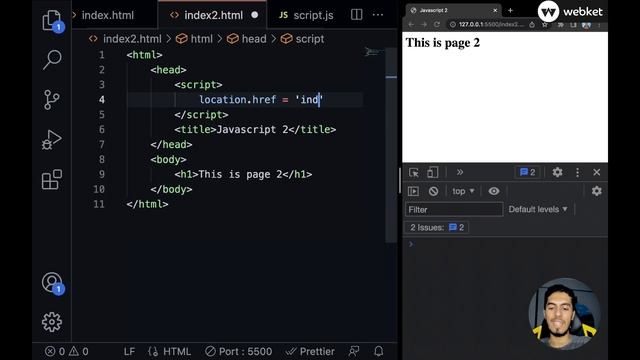Image resolution: width=640 pixels, height=360 pixels.
Task: Open DevTools settings gear in main toolbar
Action: pos(557,172)
